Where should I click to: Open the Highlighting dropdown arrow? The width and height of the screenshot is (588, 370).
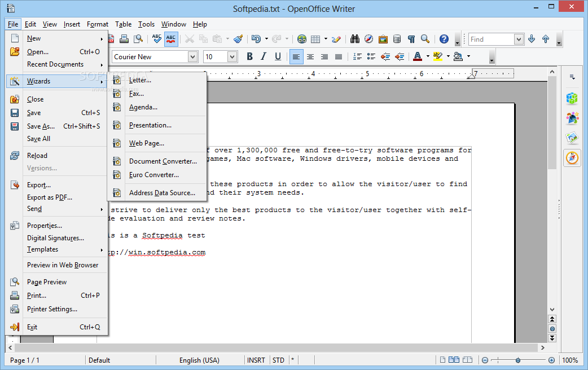coord(448,56)
